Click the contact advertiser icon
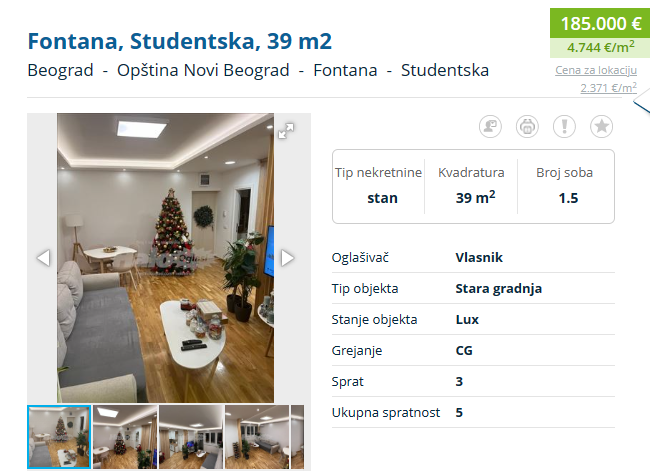This screenshot has width=650, height=474. 490,126
